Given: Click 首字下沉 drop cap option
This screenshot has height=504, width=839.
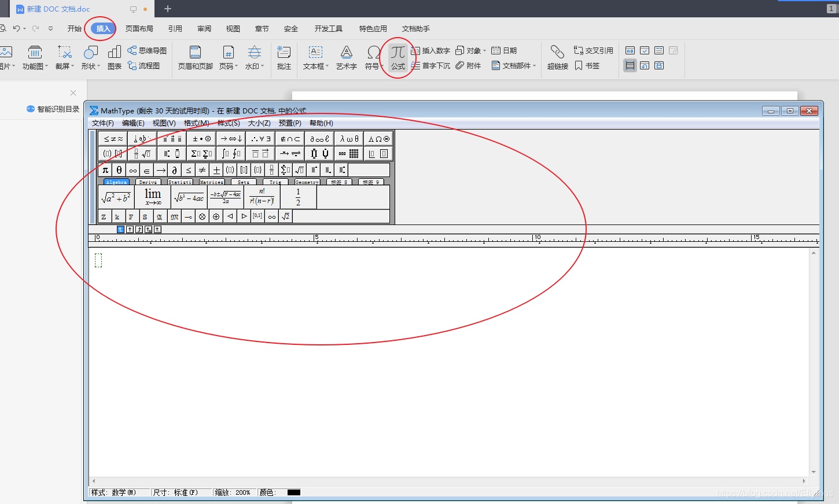Looking at the screenshot, I should point(430,65).
